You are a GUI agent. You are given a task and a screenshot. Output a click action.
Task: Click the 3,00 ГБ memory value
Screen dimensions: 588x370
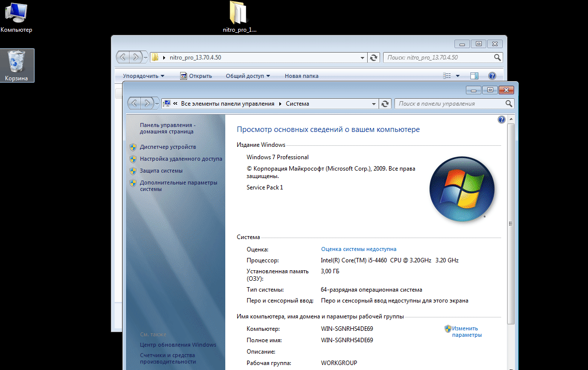[x=330, y=271]
